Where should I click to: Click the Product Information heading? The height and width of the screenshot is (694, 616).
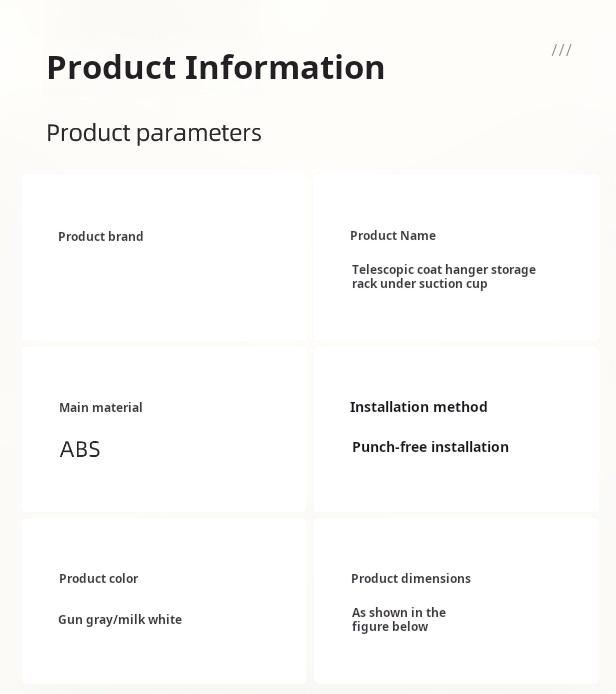216,68
